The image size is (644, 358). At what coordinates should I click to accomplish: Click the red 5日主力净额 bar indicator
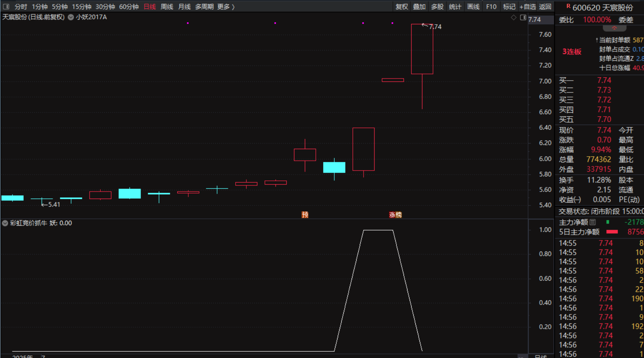pyautogui.click(x=612, y=232)
